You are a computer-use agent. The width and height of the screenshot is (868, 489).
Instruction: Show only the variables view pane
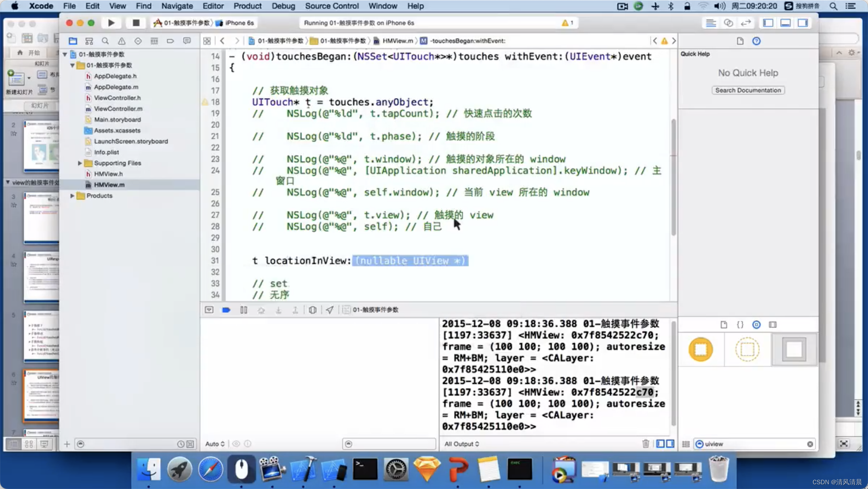click(x=660, y=444)
